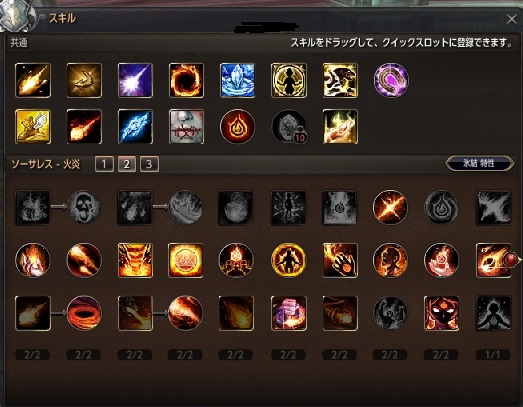This screenshot has width=523, height=407.
Task: Click the 1/1 skill point counter
Action: (493, 355)
